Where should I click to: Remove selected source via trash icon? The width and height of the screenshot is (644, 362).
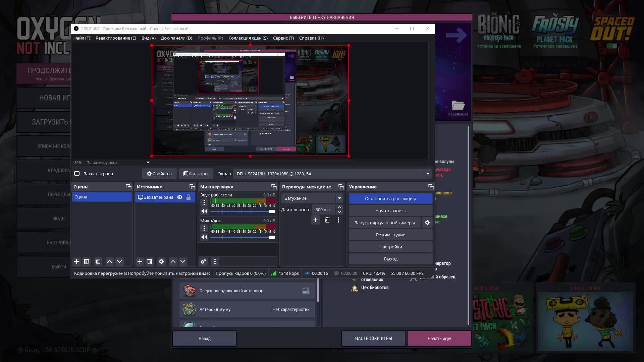pyautogui.click(x=150, y=261)
